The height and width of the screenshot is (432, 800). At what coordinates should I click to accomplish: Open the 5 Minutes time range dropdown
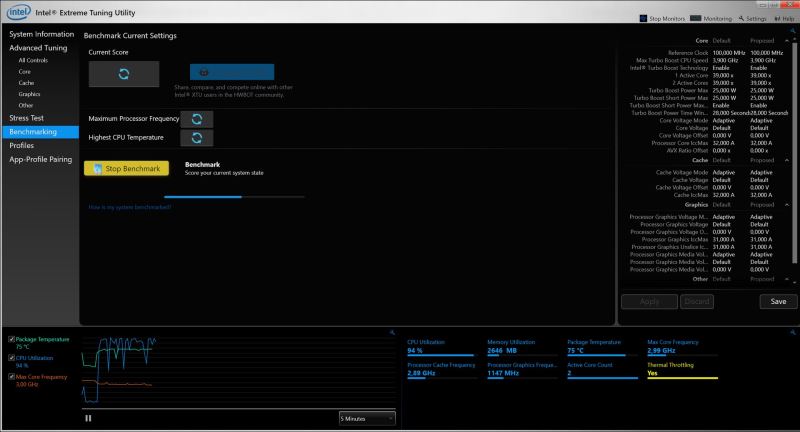[366, 417]
